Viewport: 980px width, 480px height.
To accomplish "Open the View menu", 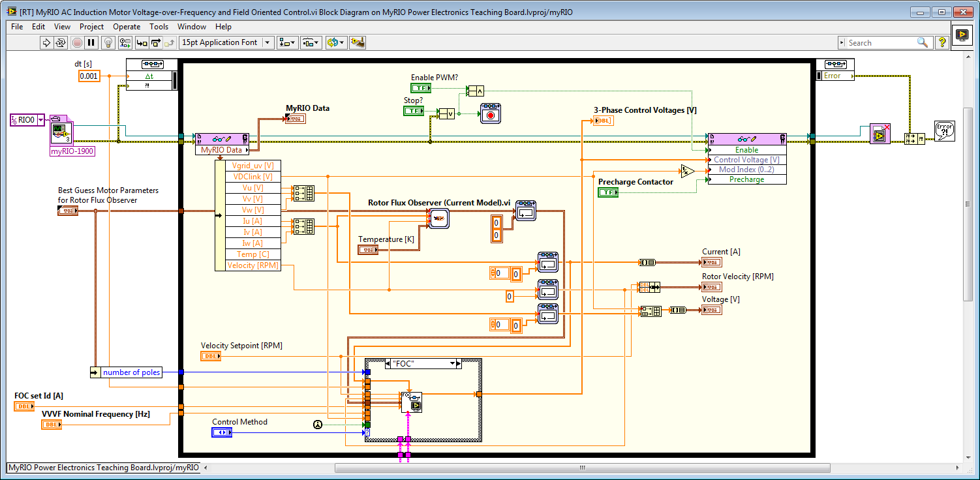I will point(62,27).
